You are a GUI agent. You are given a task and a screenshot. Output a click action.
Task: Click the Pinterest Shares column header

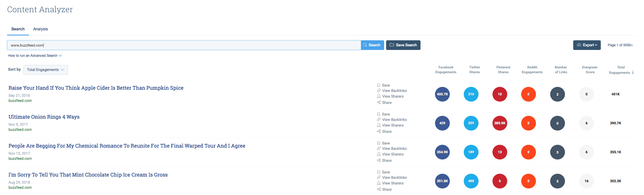[x=503, y=70]
